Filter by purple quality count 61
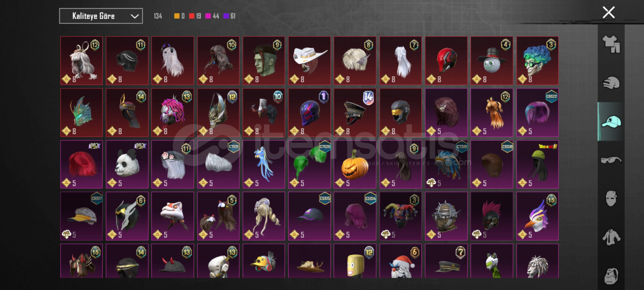This screenshot has height=290, width=644. tap(229, 16)
